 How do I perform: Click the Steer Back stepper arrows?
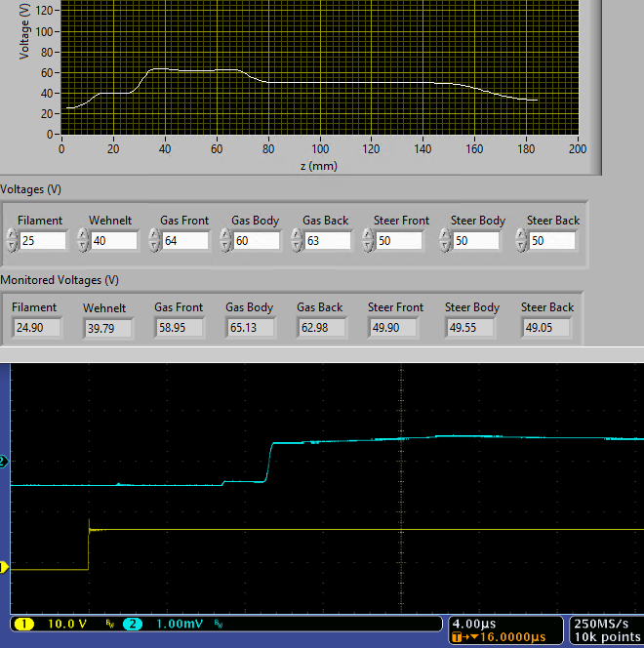click(521, 241)
